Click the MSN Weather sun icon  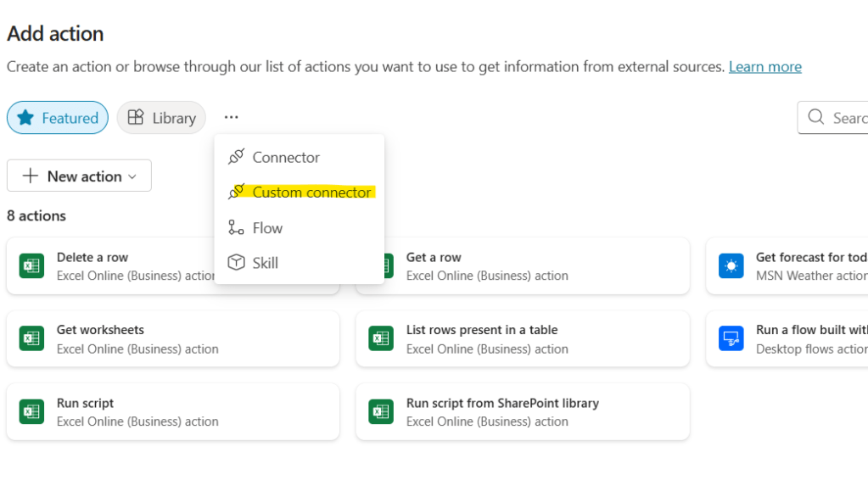pyautogui.click(x=731, y=266)
